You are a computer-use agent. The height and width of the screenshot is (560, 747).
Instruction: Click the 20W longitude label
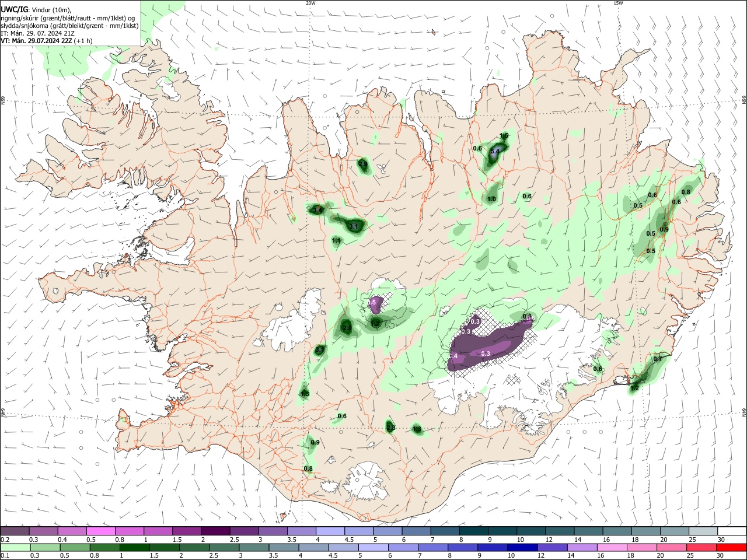[x=310, y=2]
